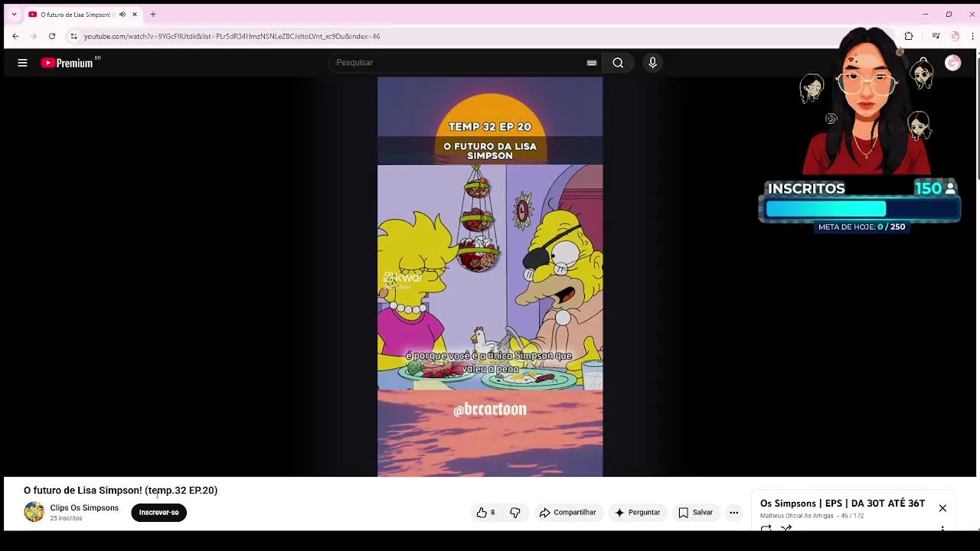Minimize the browser window

(x=925, y=15)
